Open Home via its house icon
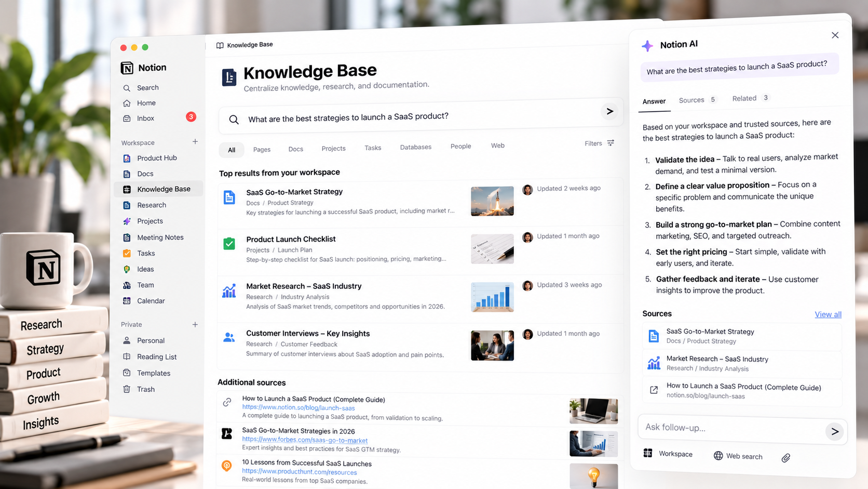 pyautogui.click(x=127, y=103)
